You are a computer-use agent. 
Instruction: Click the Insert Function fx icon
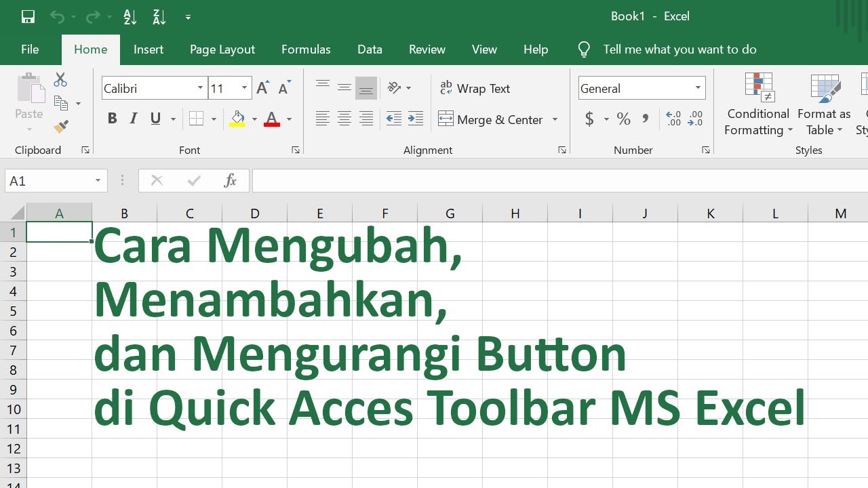click(x=230, y=181)
